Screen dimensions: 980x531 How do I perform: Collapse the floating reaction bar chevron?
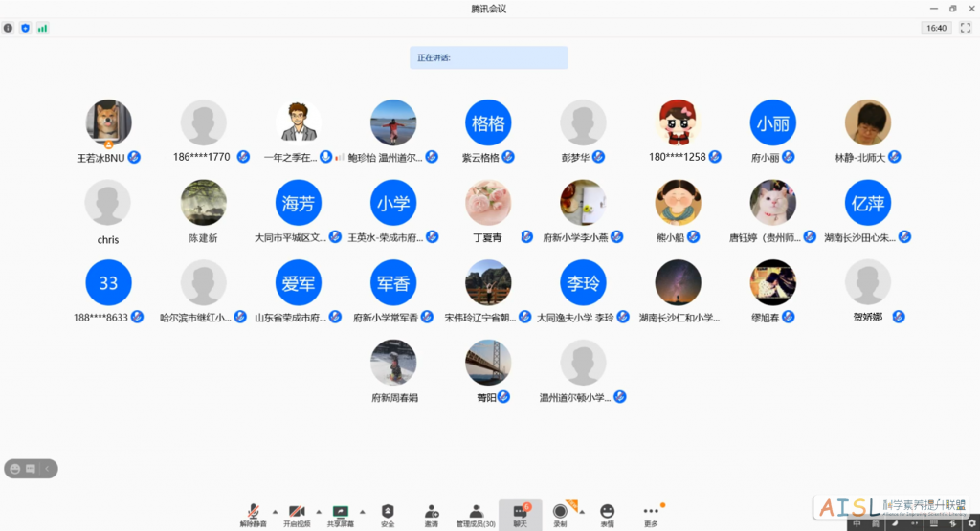(x=47, y=469)
